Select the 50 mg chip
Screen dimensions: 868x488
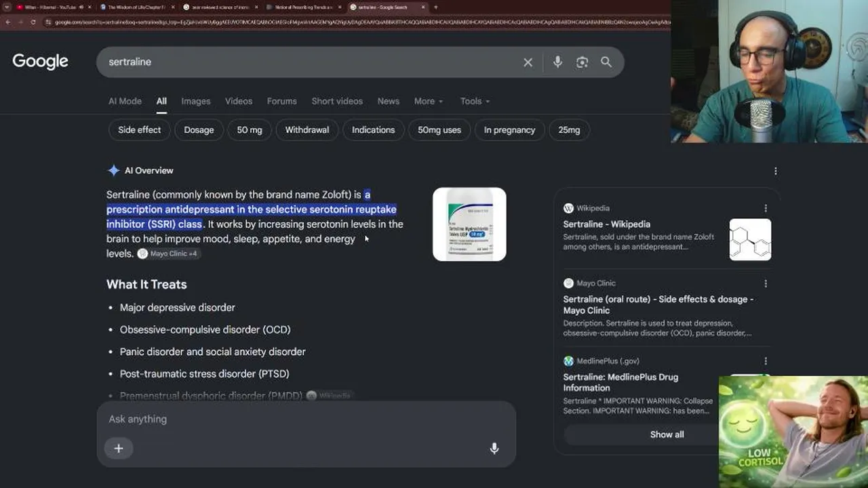(250, 130)
